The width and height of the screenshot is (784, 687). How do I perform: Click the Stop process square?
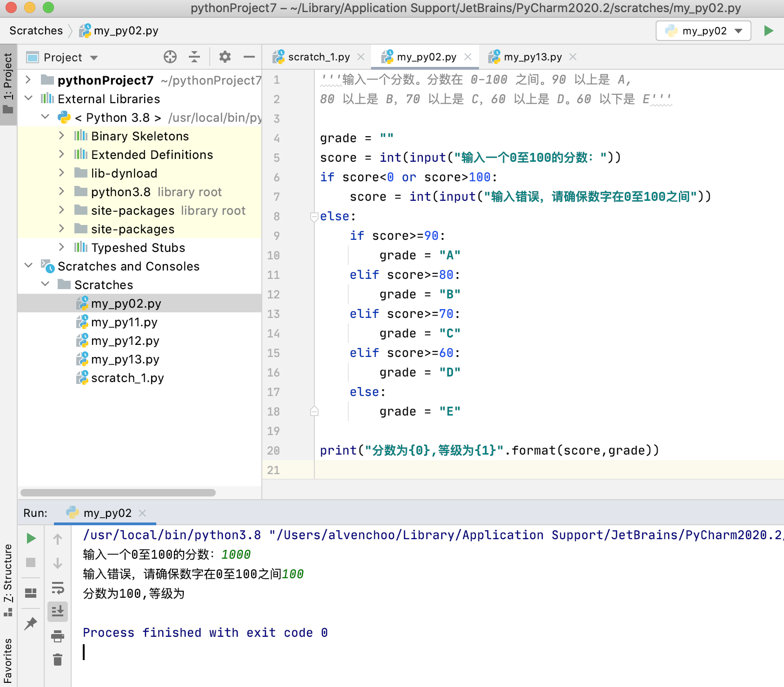pos(31,562)
